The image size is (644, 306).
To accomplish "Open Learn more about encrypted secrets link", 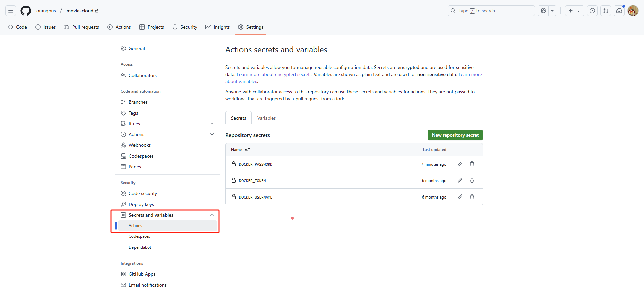I will click(274, 75).
